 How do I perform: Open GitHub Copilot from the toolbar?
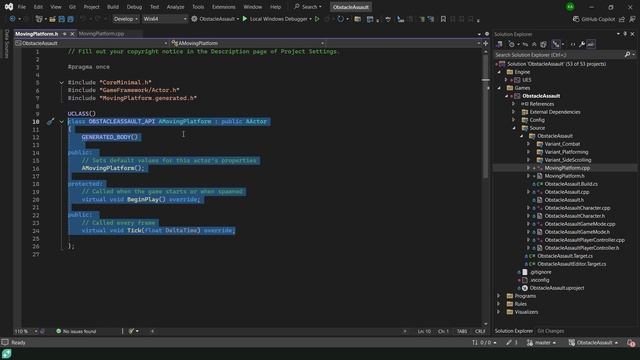(594, 19)
